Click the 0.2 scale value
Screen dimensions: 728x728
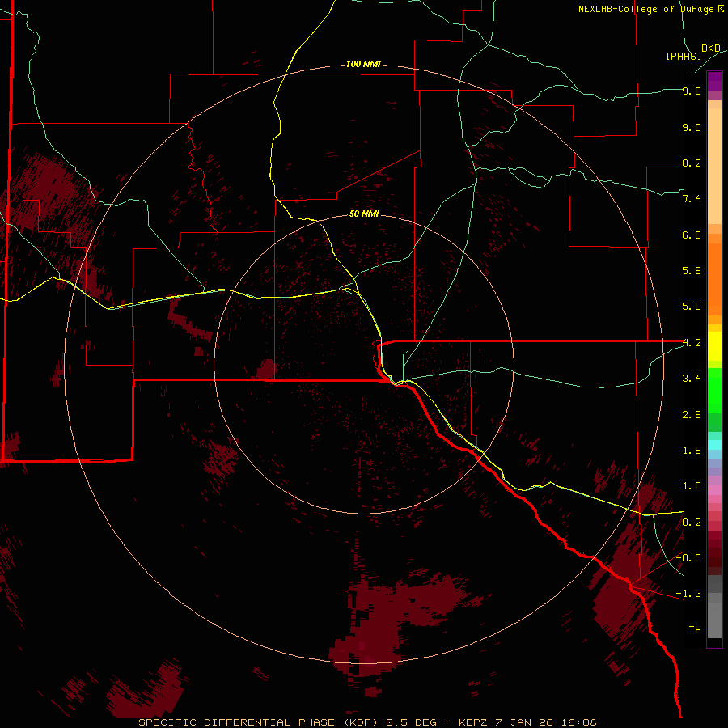pyautogui.click(x=692, y=523)
